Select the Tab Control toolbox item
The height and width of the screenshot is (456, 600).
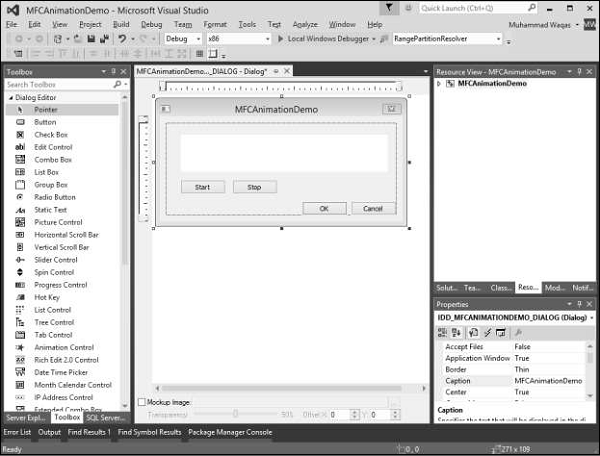(62, 335)
